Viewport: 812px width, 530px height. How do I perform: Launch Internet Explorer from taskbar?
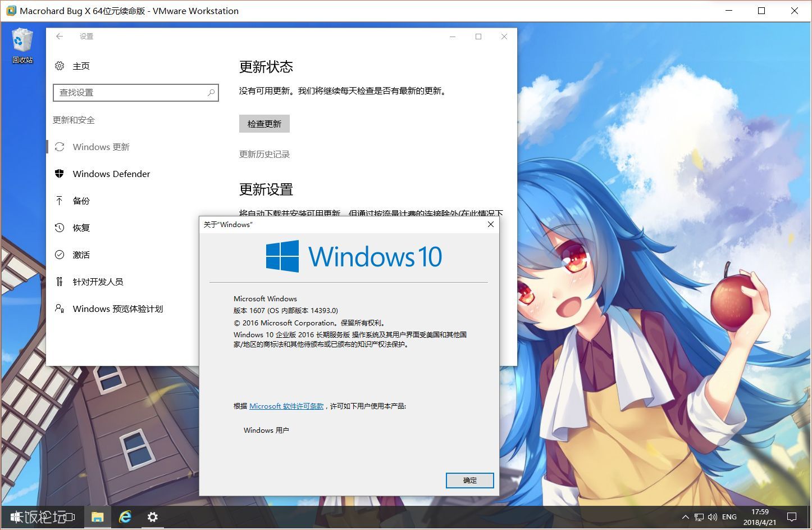[x=125, y=517]
